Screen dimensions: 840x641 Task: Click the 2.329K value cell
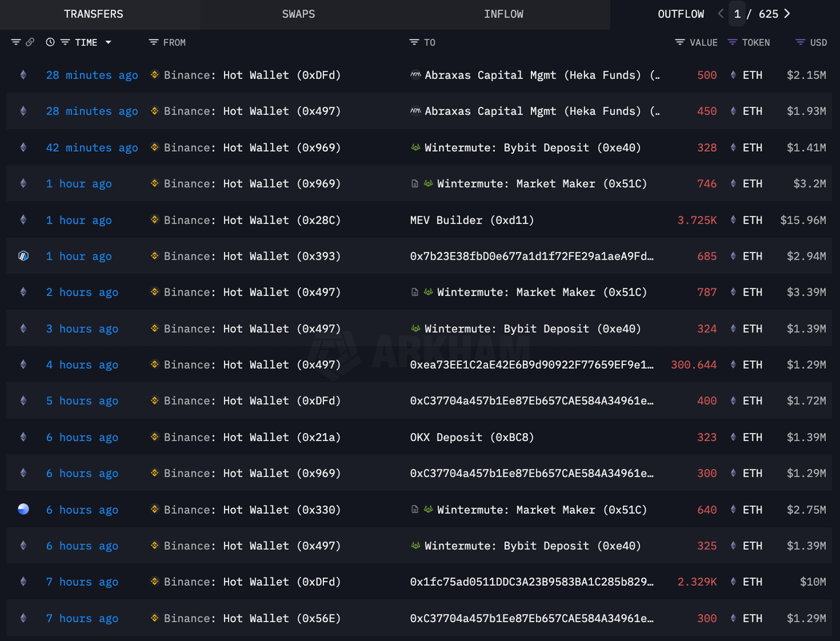[x=697, y=582]
